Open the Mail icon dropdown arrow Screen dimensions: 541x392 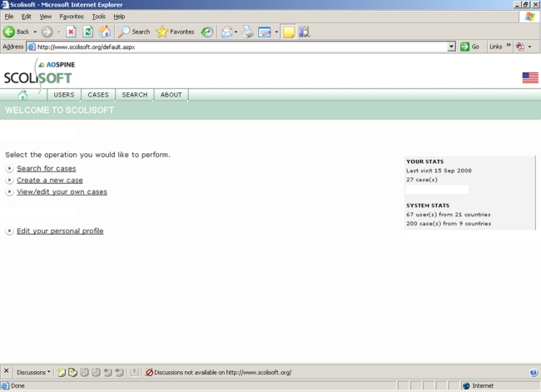pos(236,32)
